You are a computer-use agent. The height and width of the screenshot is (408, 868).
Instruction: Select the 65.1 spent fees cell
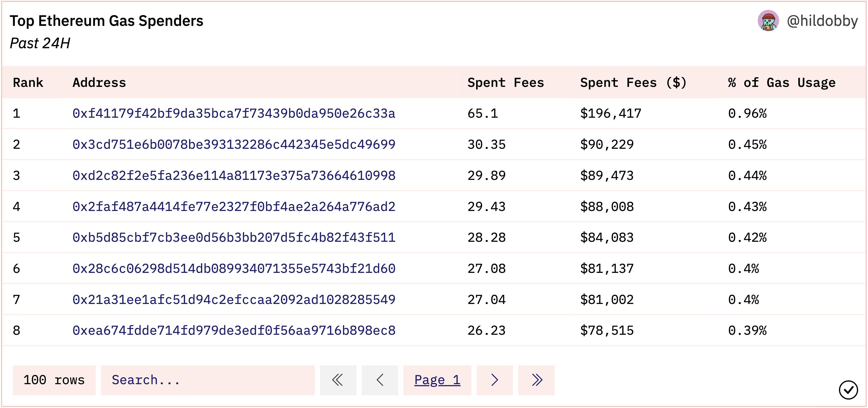(483, 113)
